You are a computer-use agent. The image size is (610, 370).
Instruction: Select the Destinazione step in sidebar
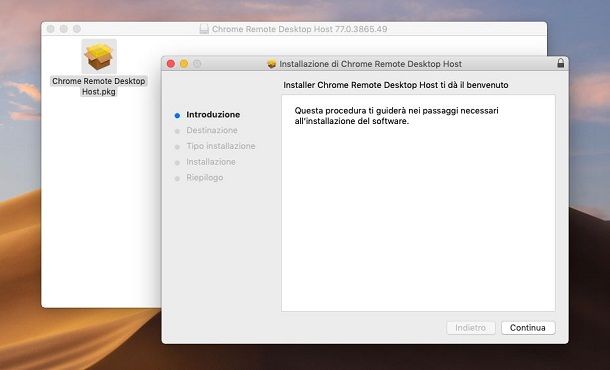pyautogui.click(x=212, y=130)
